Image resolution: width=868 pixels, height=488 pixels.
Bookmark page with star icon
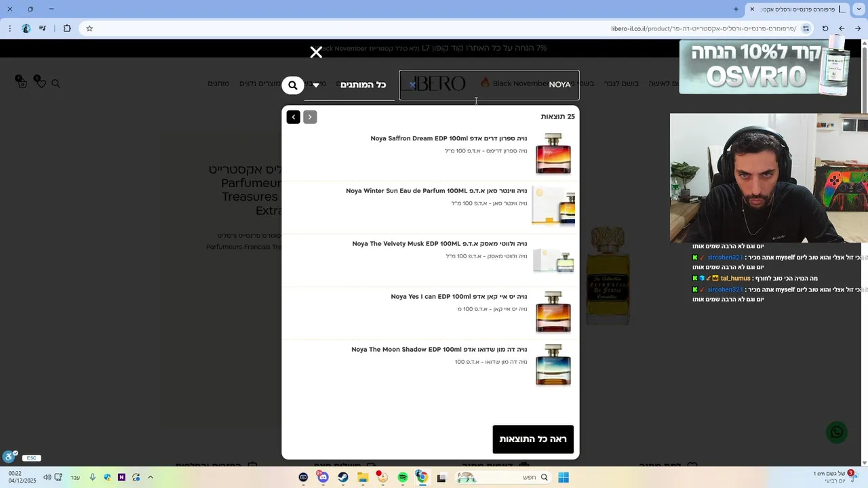coord(89,28)
